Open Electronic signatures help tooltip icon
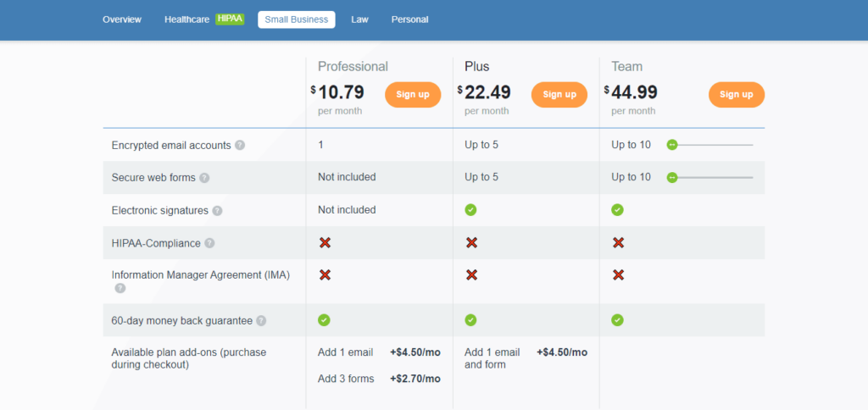Screen dimensions: 868x410 pos(217,210)
